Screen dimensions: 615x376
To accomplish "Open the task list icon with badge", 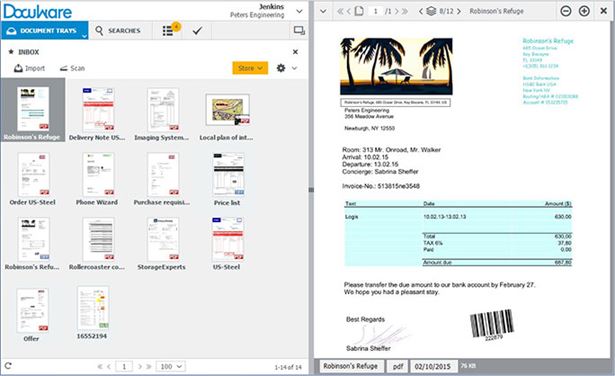I will [169, 30].
